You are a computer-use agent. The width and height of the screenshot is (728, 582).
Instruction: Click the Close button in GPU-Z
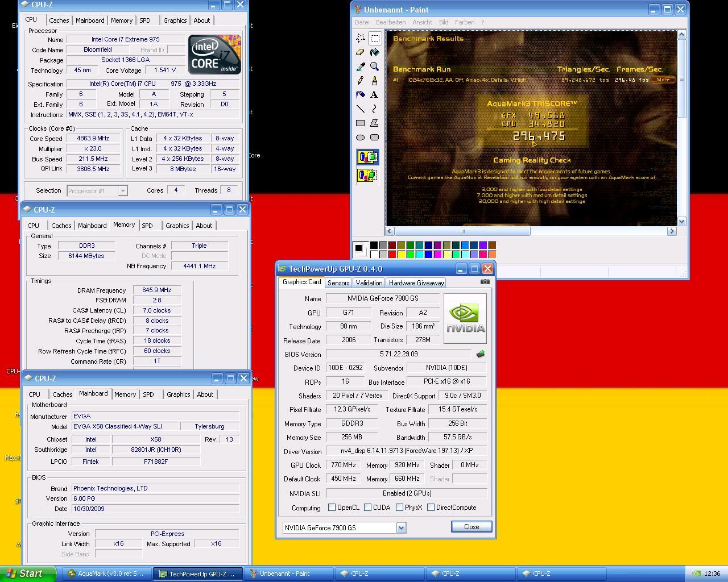[471, 527]
